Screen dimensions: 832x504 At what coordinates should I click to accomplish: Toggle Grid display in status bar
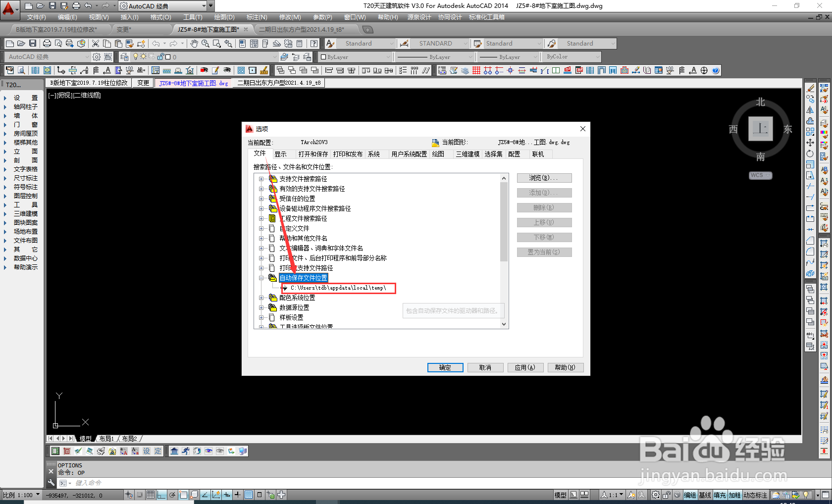click(151, 495)
